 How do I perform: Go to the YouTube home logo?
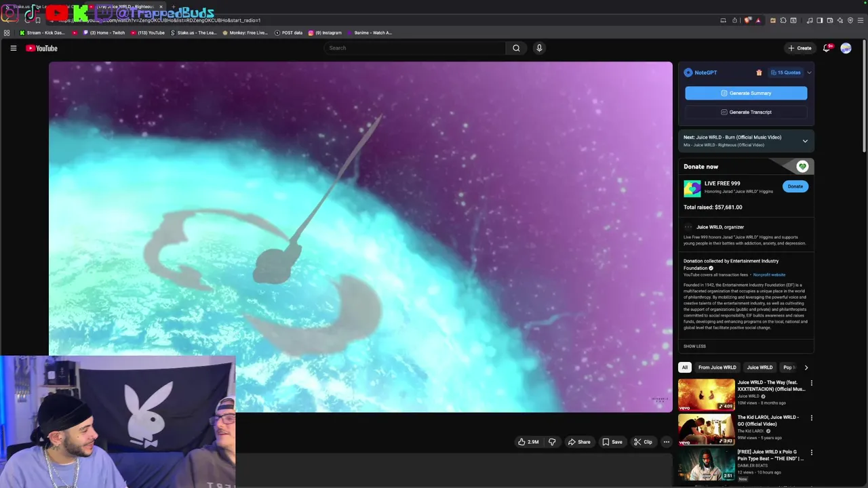click(x=41, y=48)
